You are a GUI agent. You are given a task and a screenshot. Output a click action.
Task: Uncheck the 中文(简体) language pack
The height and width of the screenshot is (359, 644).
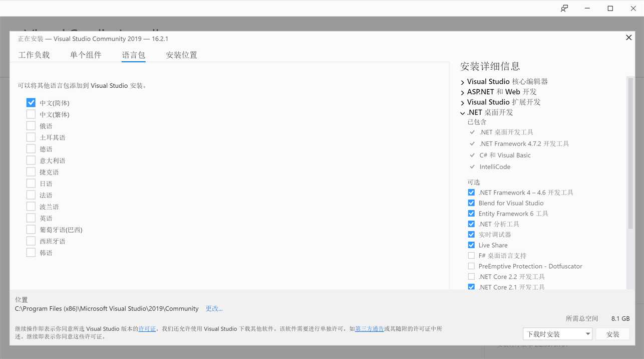31,102
